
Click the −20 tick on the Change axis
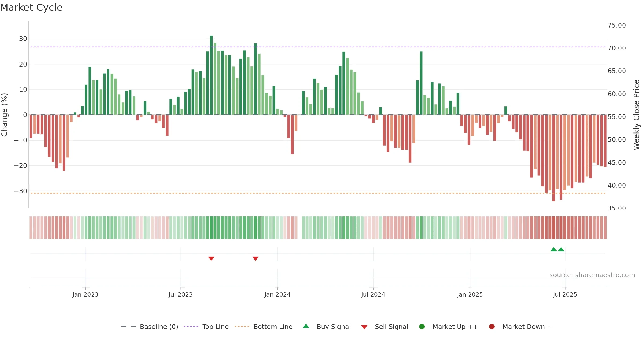[21, 165]
